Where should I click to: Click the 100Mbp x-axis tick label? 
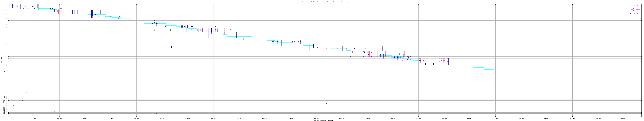(x=265, y=118)
